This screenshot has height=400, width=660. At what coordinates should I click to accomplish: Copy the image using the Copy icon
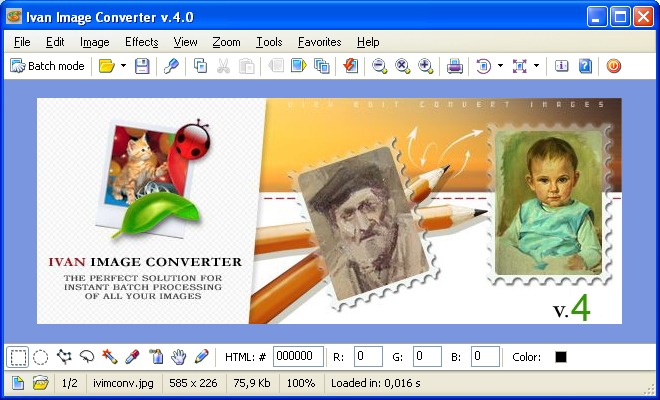[x=200, y=66]
